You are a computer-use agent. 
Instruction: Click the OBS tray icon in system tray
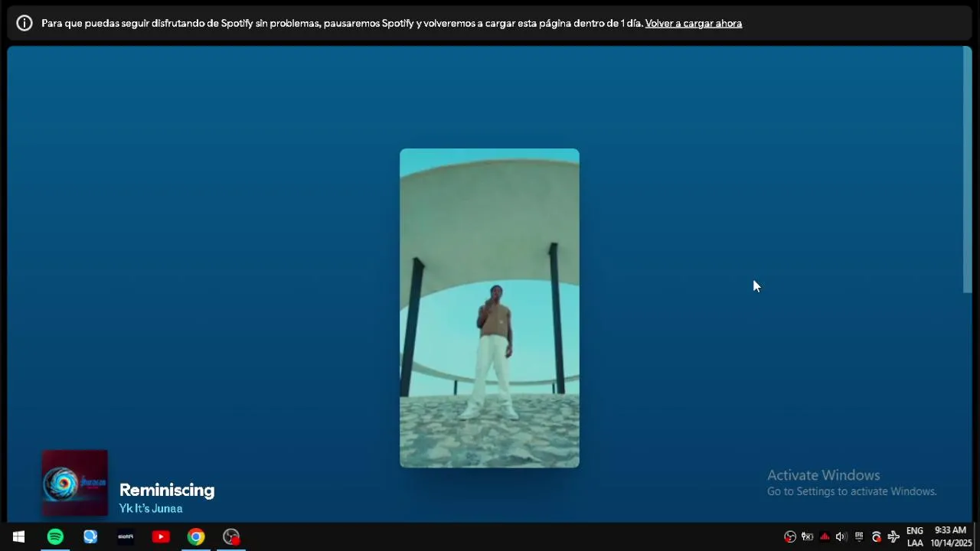coord(790,536)
